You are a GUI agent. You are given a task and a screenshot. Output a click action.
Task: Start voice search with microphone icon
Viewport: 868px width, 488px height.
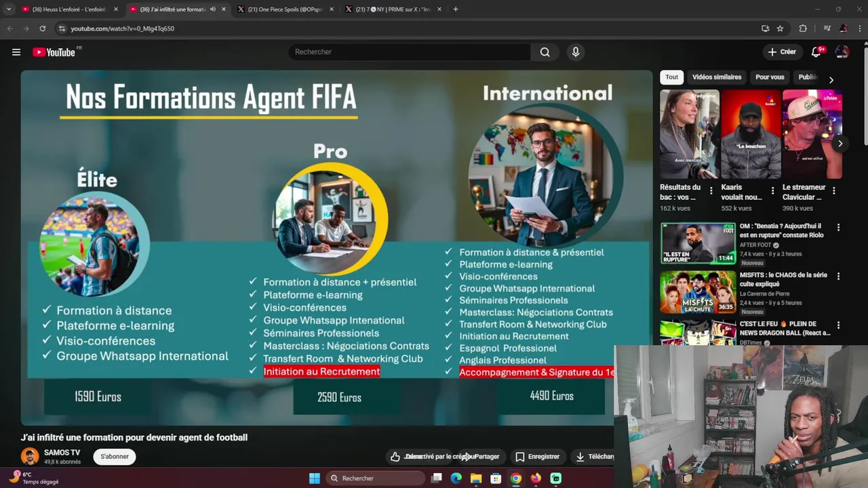pyautogui.click(x=576, y=52)
